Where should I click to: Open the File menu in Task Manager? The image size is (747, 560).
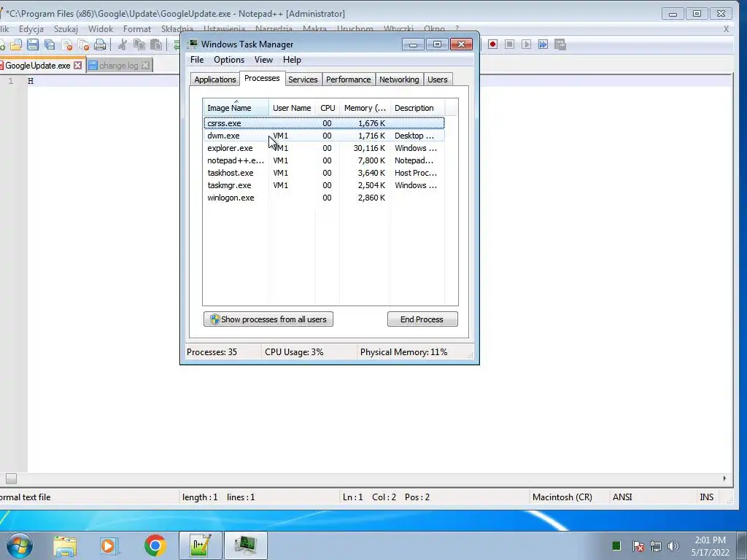[x=197, y=60]
